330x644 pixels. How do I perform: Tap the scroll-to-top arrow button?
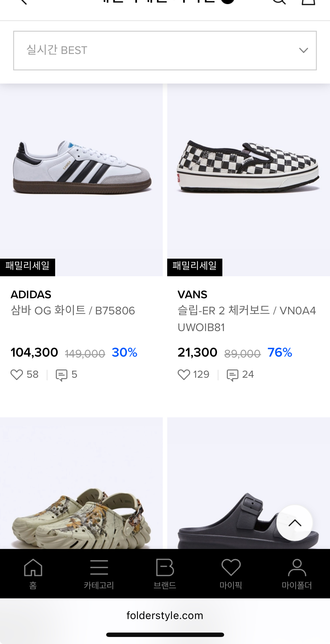point(295,523)
